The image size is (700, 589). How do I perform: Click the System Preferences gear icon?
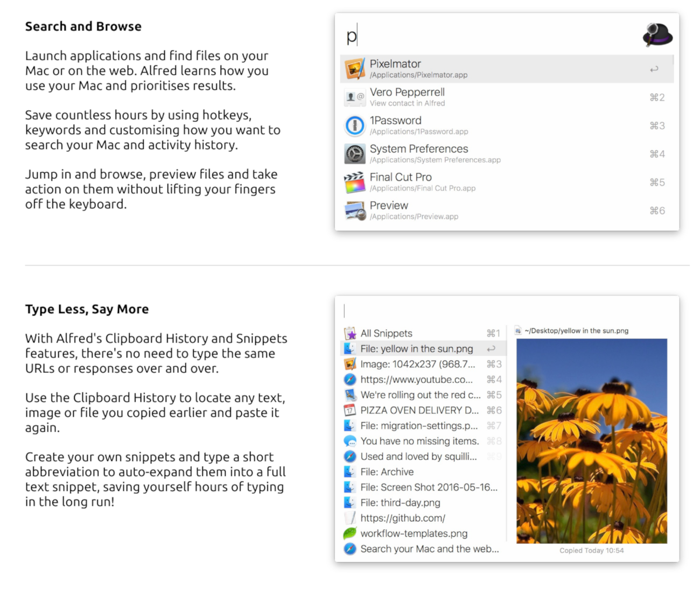tap(355, 154)
